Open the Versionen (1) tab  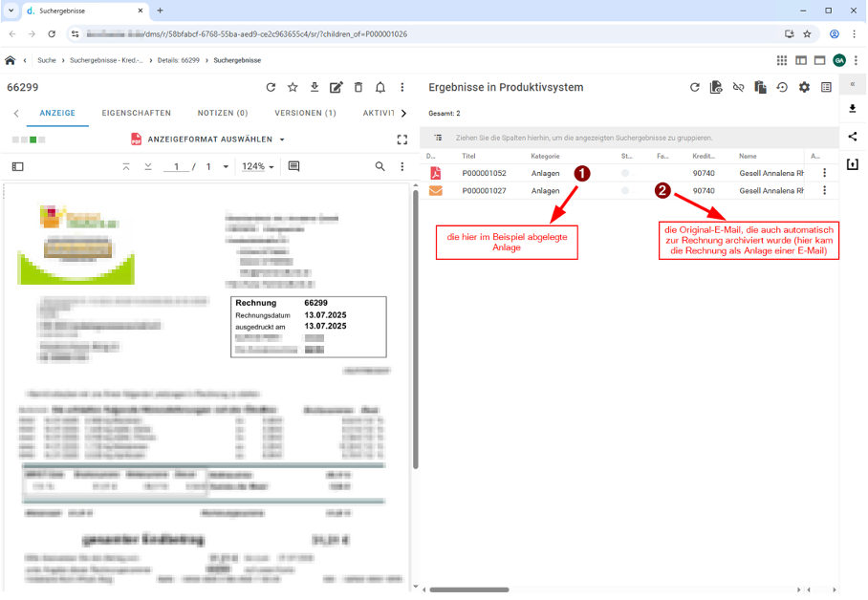[x=306, y=113]
